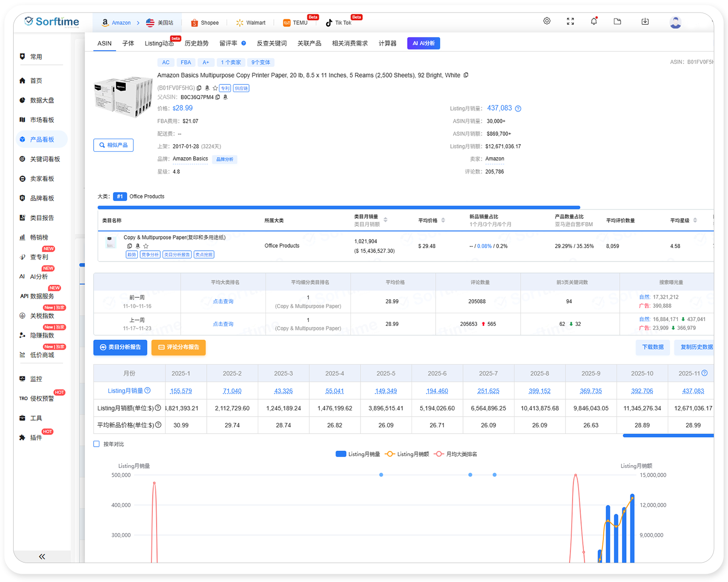728x582 pixels.
Task: Enable the 按年对比 checkbox
Action: point(97,444)
